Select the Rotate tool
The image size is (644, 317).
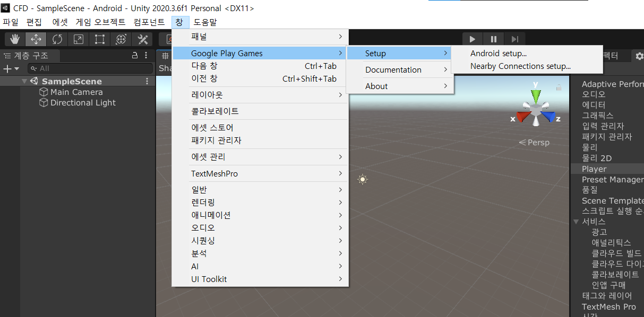(57, 39)
